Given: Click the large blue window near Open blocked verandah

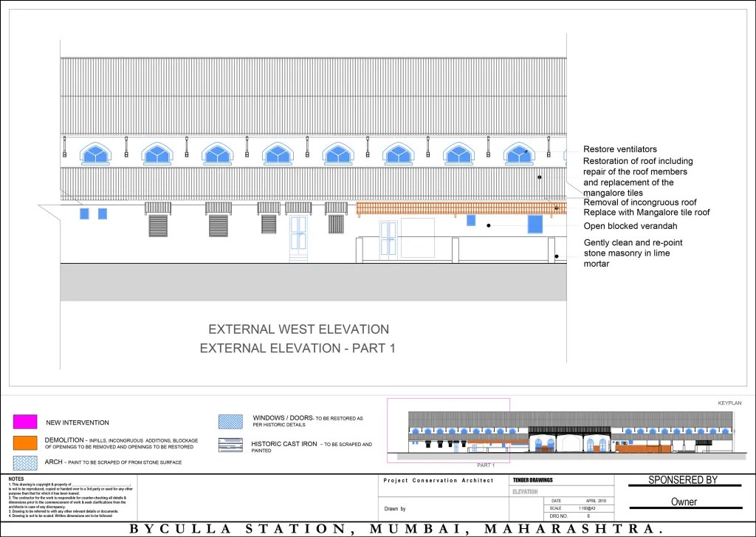Looking at the screenshot, I should click(535, 224).
